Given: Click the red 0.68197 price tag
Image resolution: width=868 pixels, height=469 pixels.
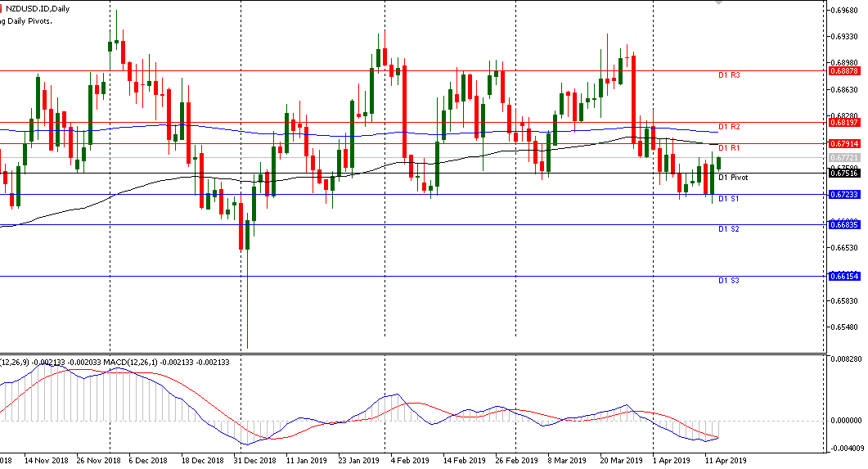Looking at the screenshot, I should (x=844, y=123).
